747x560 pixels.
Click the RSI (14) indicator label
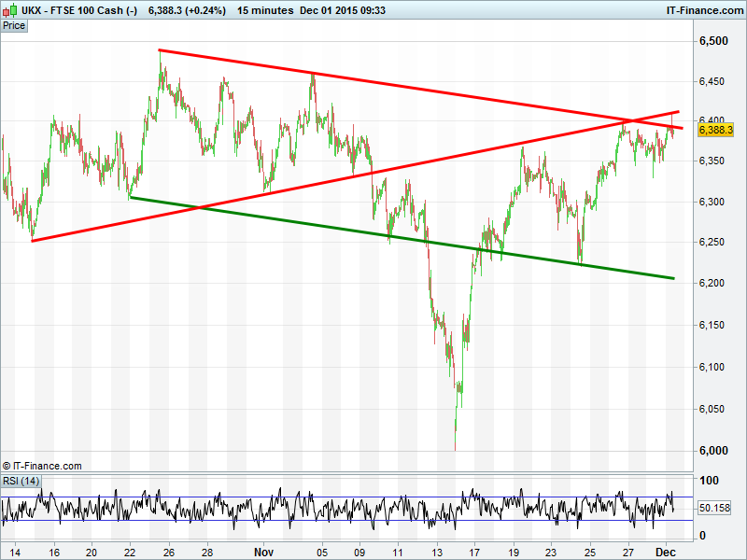coord(21,481)
